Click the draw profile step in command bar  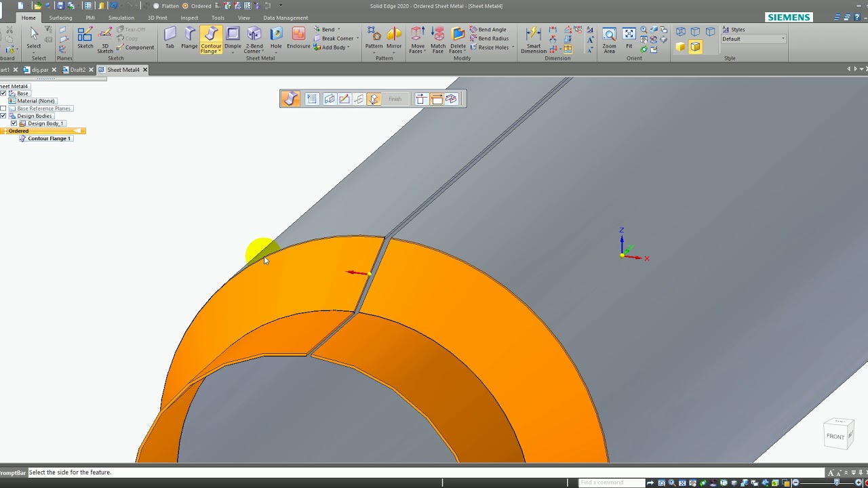344,99
